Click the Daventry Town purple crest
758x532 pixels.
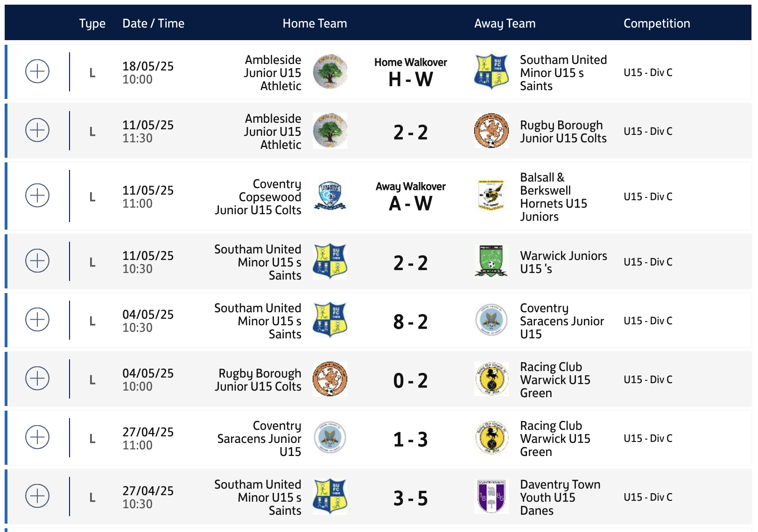(x=491, y=496)
